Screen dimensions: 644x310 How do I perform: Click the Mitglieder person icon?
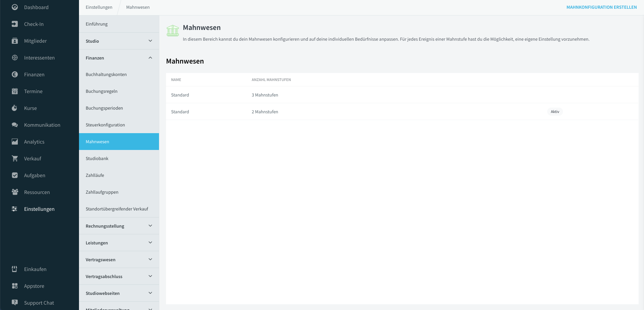tap(15, 41)
